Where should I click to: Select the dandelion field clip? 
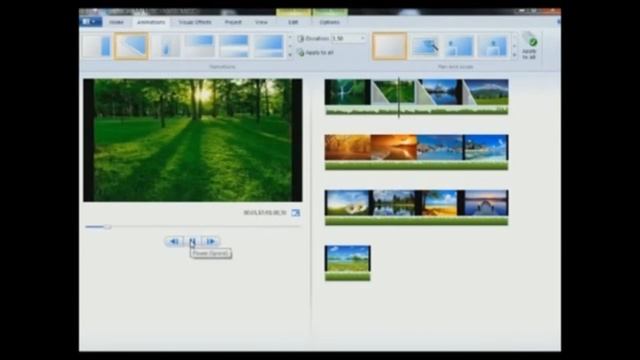347,203
